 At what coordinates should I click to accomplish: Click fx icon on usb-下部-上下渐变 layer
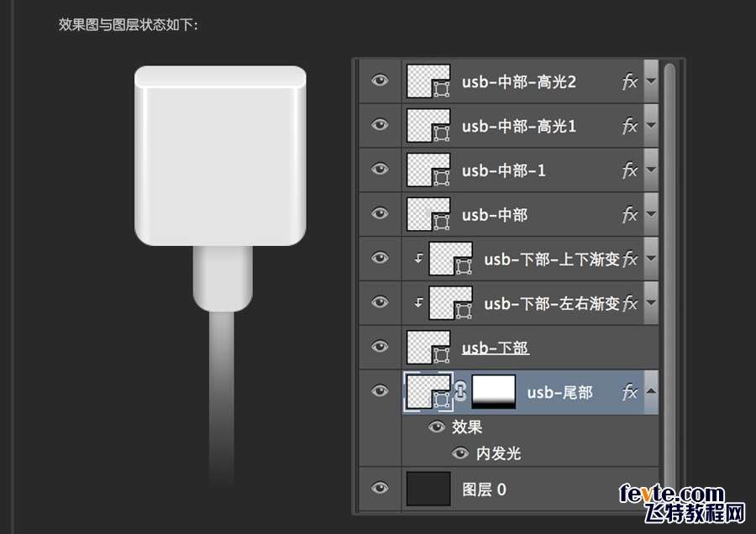click(630, 259)
